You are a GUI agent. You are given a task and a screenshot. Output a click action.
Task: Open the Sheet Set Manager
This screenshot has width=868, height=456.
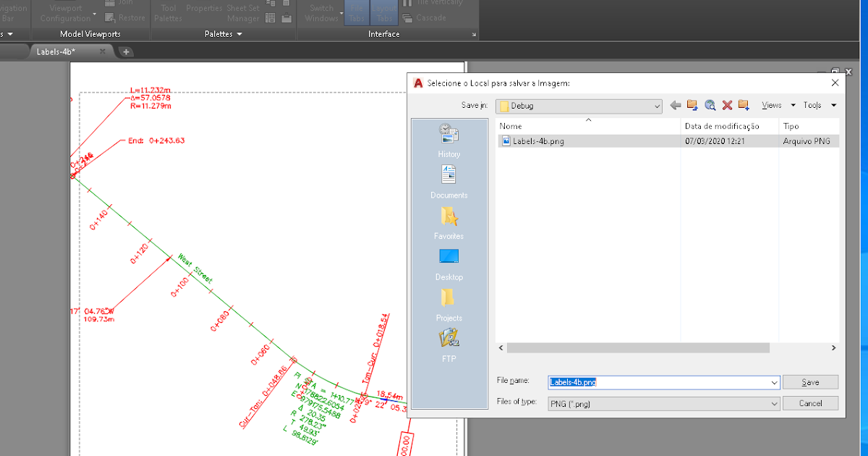tap(242, 12)
